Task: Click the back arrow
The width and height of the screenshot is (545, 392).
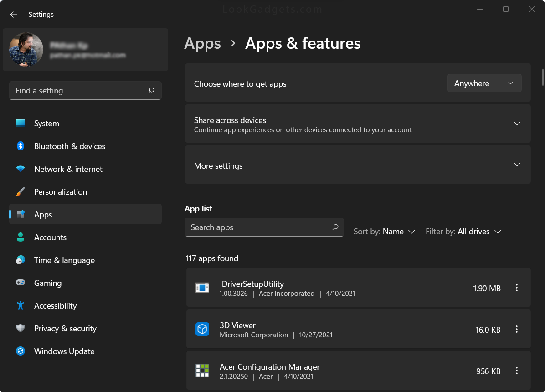Action: (x=13, y=14)
